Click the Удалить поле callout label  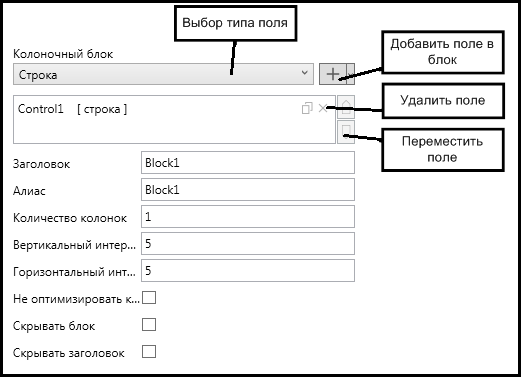pyautogui.click(x=443, y=101)
